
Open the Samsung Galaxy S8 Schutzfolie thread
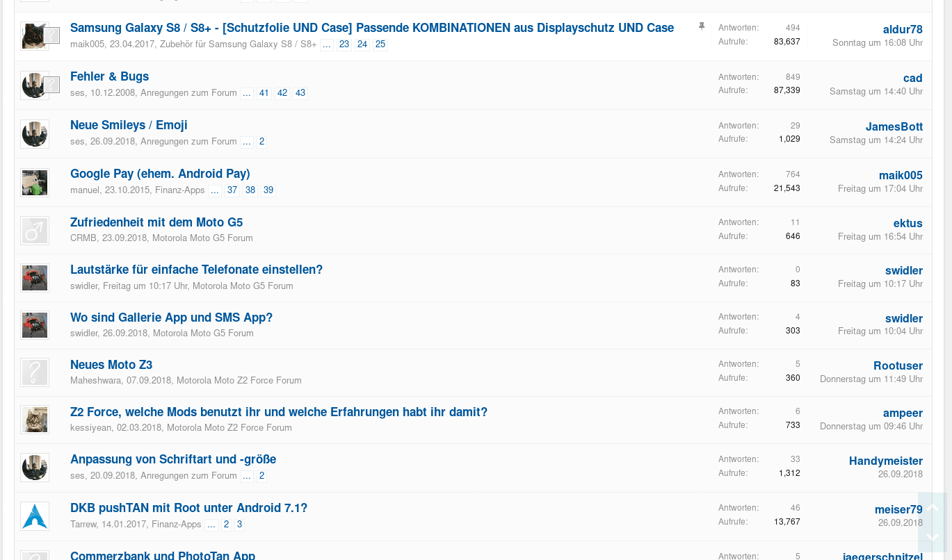372,28
